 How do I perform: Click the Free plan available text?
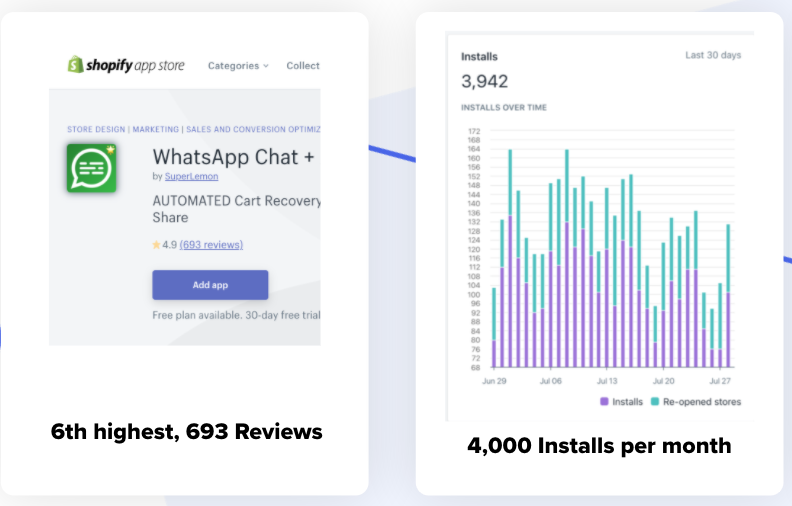tap(236, 315)
